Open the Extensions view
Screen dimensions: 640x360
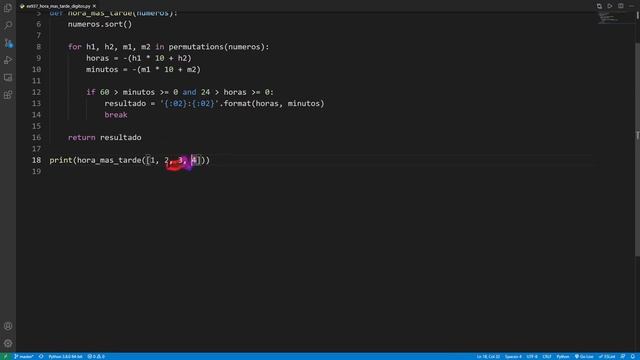(8, 95)
